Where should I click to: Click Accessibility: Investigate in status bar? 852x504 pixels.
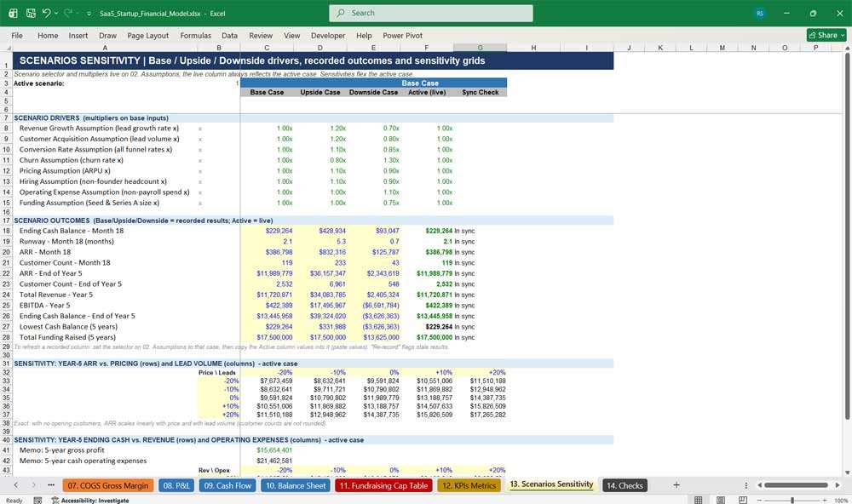click(x=90, y=501)
